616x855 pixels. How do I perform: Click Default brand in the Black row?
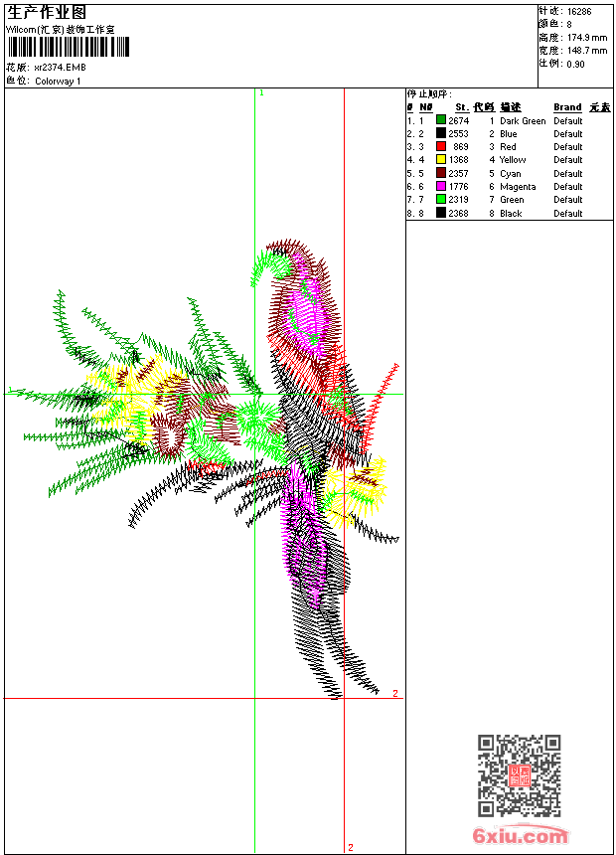(x=568, y=213)
